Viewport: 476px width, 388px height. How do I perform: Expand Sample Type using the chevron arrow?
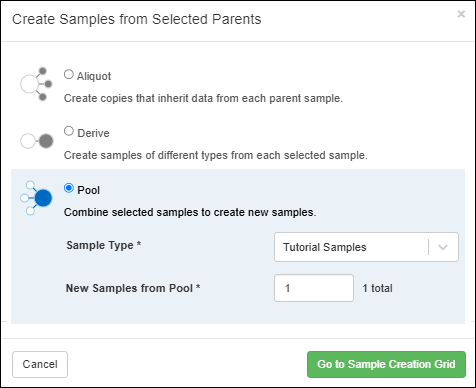443,247
